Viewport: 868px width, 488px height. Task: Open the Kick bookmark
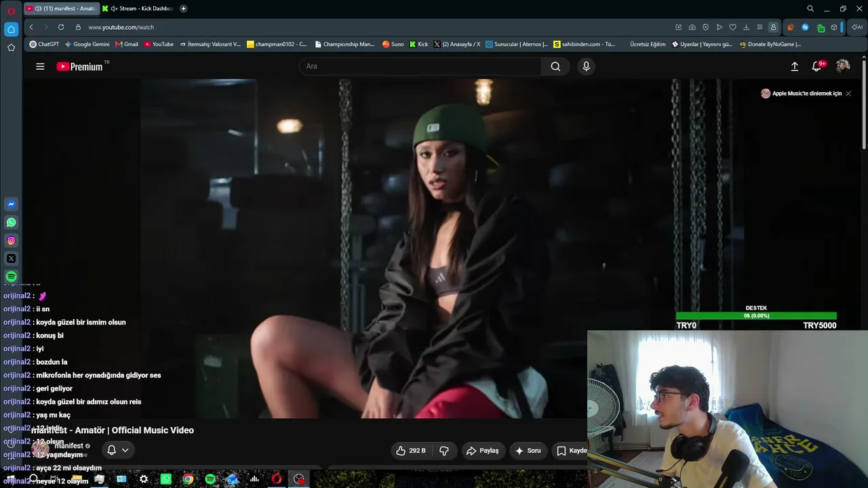418,44
